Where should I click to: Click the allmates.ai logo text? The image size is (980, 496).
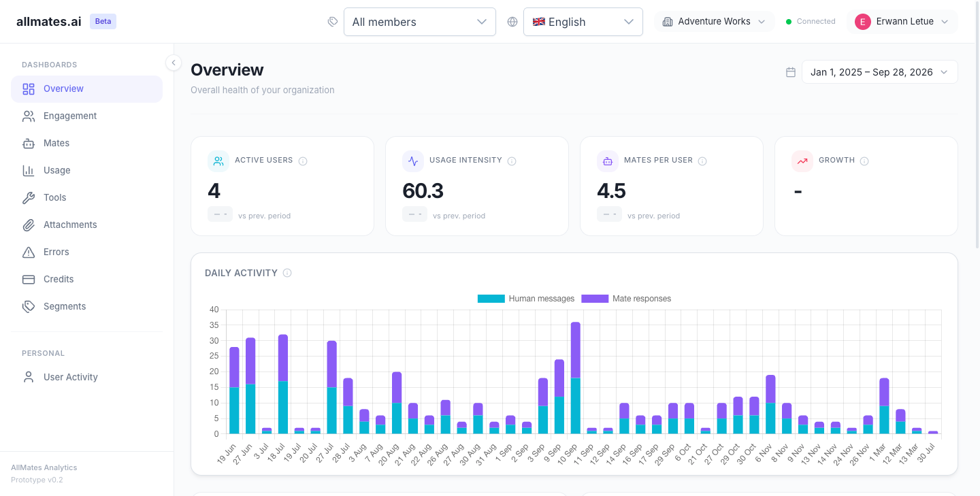point(49,22)
